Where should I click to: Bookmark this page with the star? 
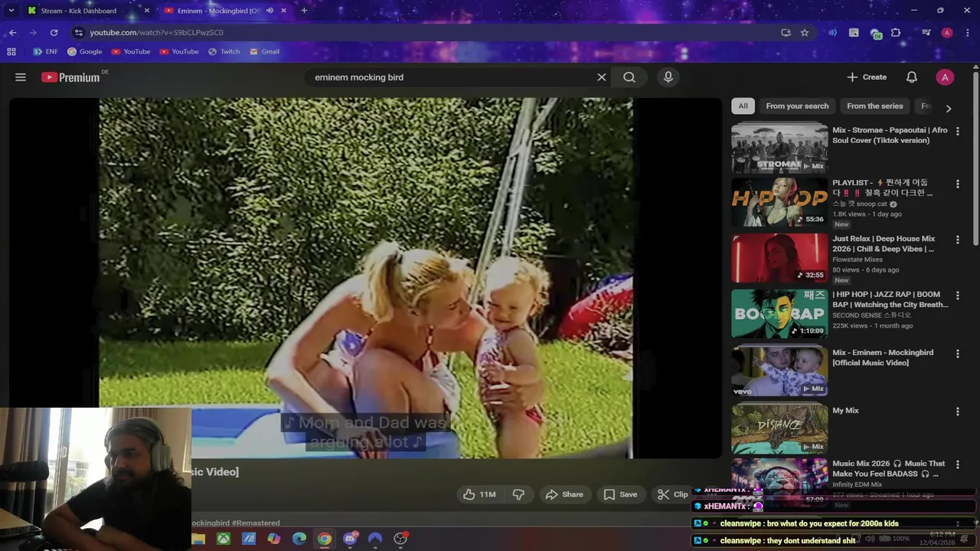tap(805, 32)
